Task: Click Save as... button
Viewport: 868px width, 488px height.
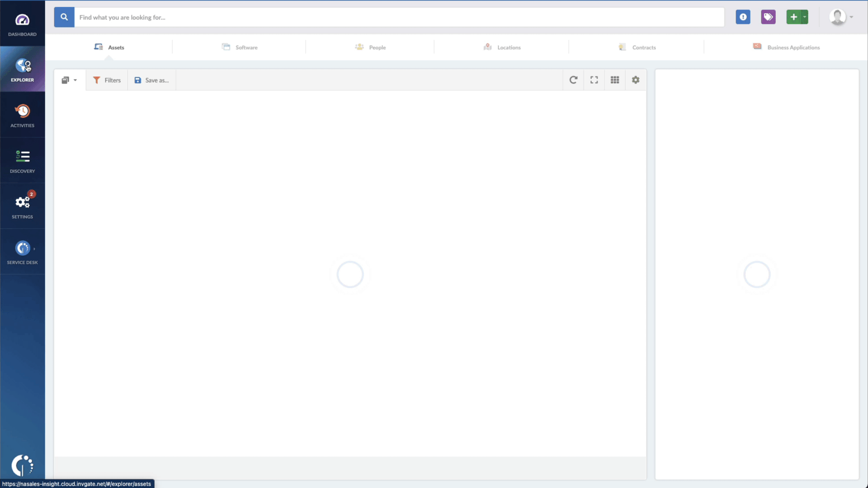Action: (151, 80)
